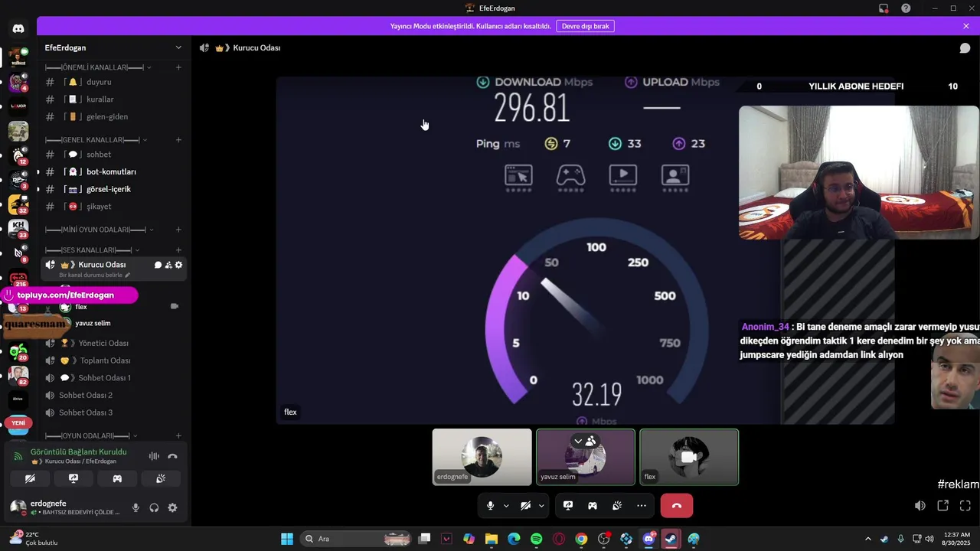Screen dimensions: 980x551
Task: Click share screen button in call controls
Action: pyautogui.click(x=568, y=506)
